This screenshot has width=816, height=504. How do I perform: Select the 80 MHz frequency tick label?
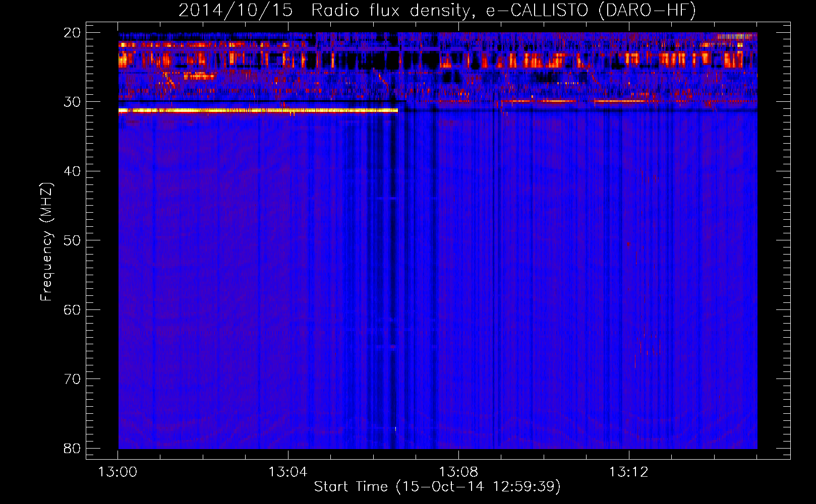point(72,449)
